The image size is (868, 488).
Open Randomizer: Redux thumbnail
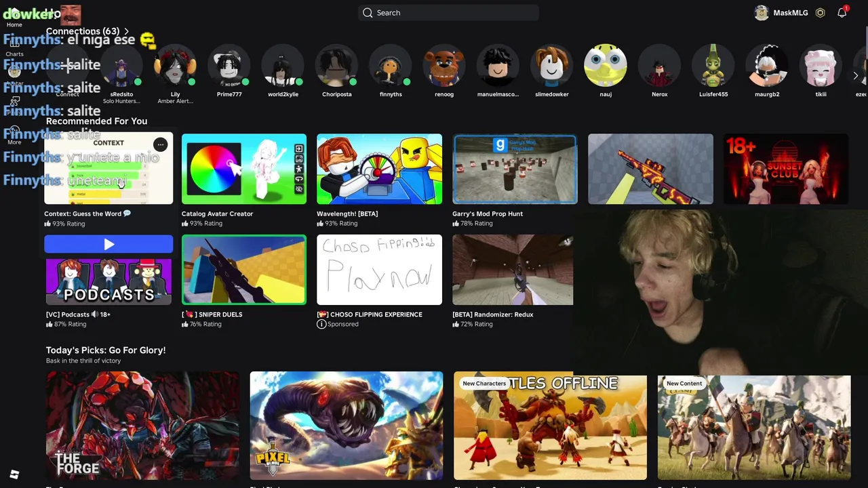pyautogui.click(x=513, y=270)
